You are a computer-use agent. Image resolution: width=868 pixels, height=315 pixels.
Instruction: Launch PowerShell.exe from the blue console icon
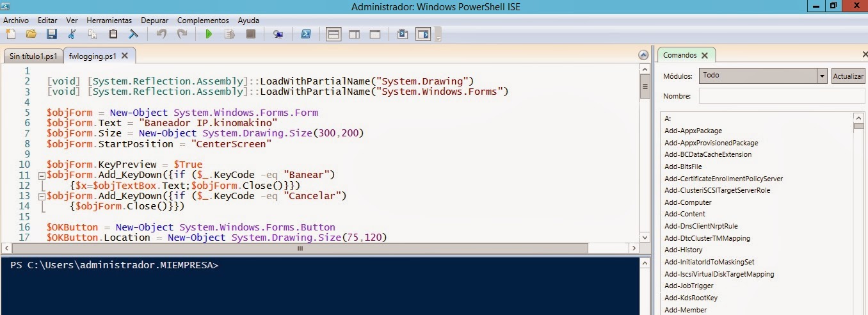[x=307, y=34]
